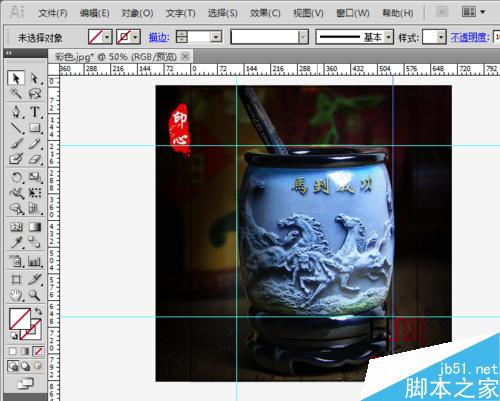The image size is (500, 401).
Task: Select the Shape Builder tool
Action: pos(15,209)
